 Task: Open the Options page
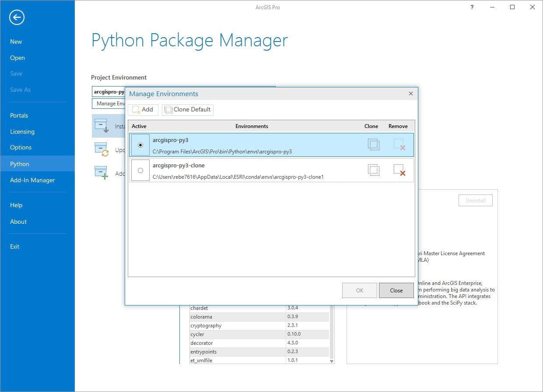click(21, 147)
